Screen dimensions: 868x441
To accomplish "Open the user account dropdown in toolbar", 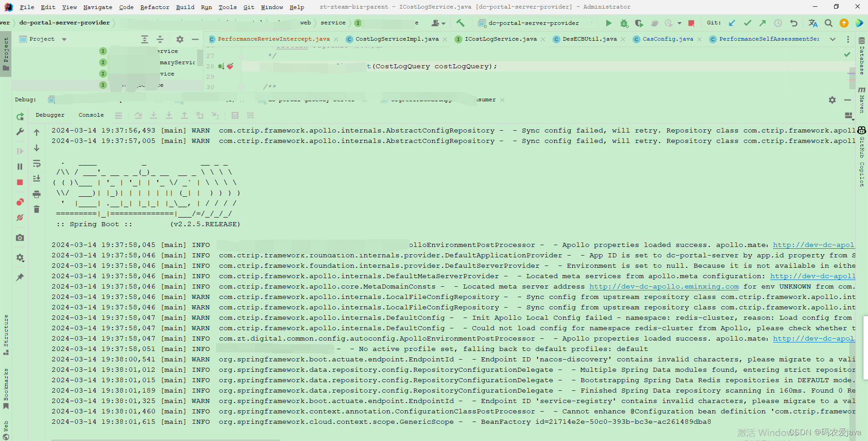I will (x=438, y=23).
